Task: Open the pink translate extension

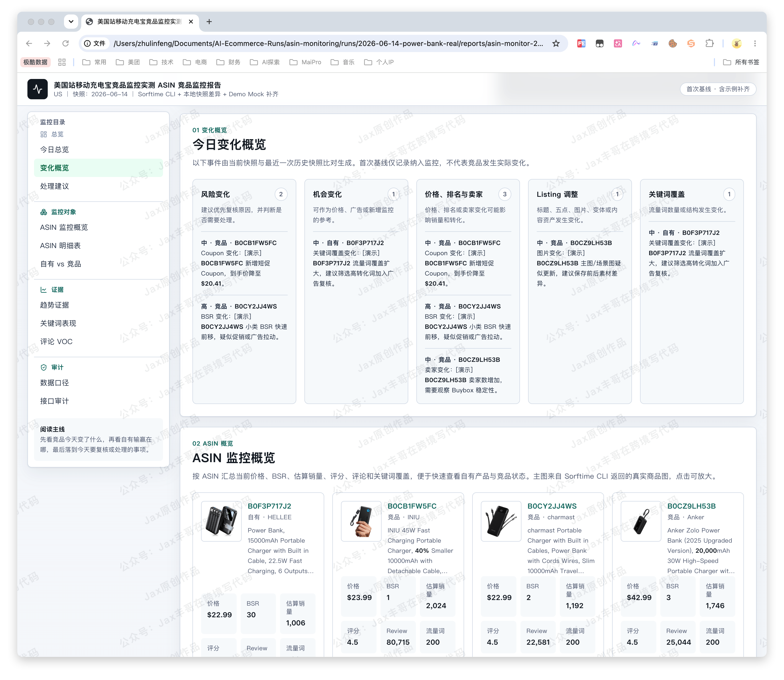Action: coord(618,44)
